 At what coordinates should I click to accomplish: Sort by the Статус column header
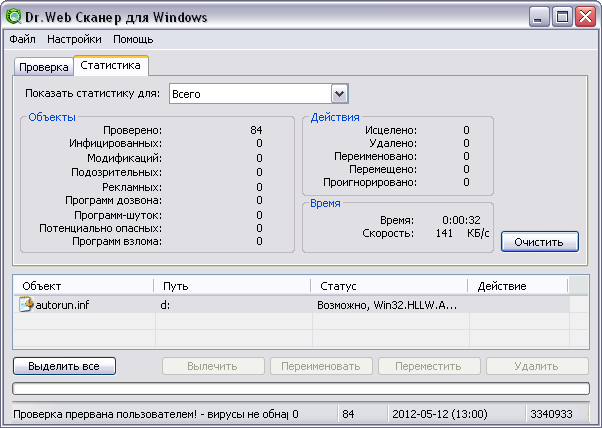point(389,286)
